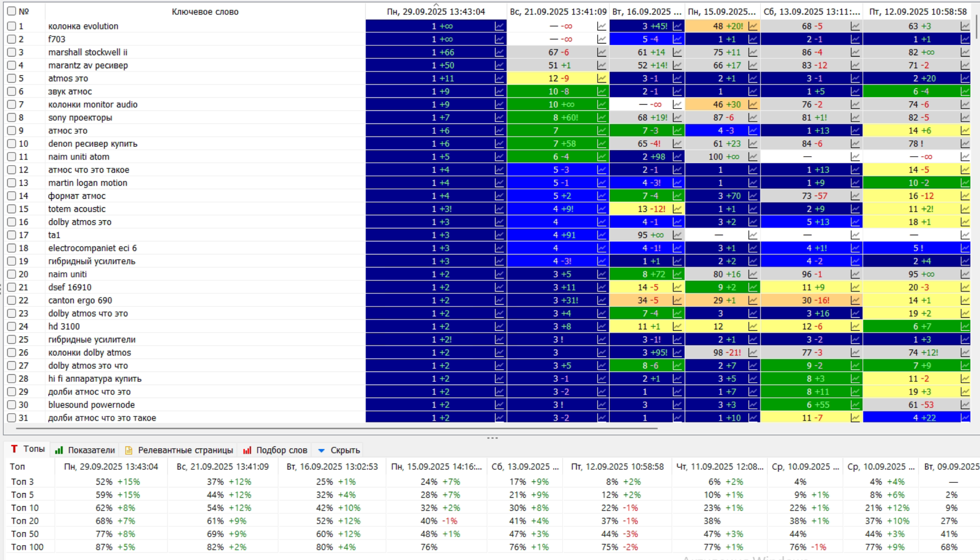Screen dimensions: 980x560
Task: Toggle select-all checkbox in № header
Action: coord(12,11)
